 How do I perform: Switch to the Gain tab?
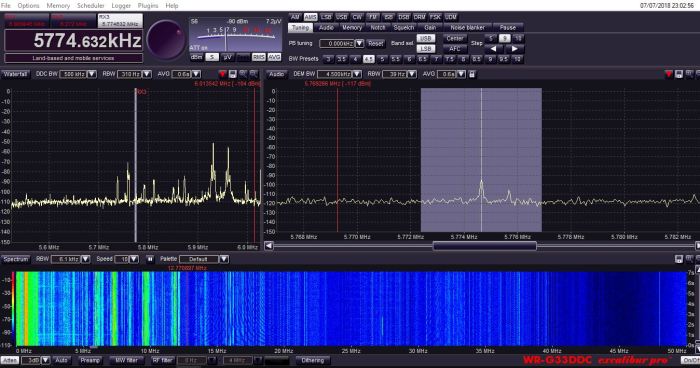click(430, 28)
